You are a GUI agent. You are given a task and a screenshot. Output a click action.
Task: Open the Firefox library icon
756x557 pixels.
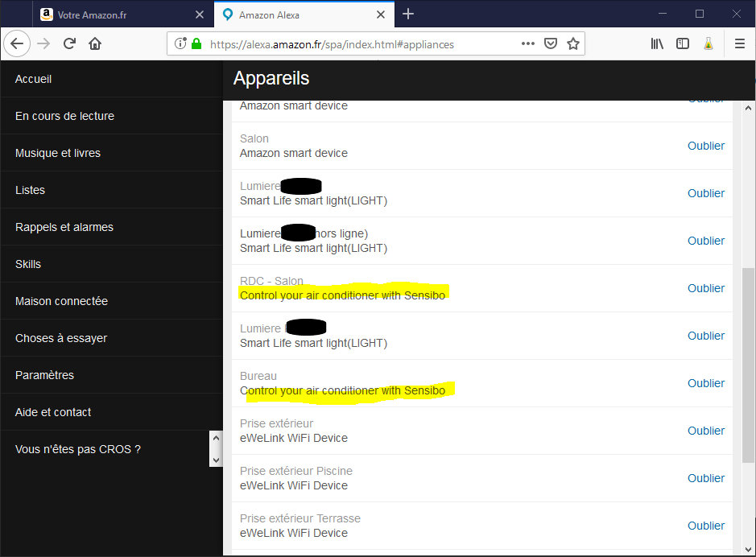tap(658, 44)
